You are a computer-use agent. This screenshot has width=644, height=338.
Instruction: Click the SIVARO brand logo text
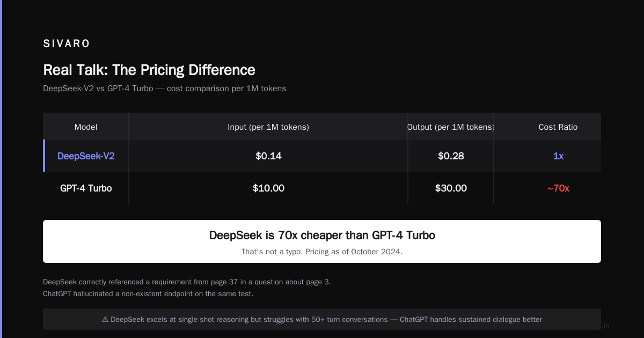(x=67, y=44)
